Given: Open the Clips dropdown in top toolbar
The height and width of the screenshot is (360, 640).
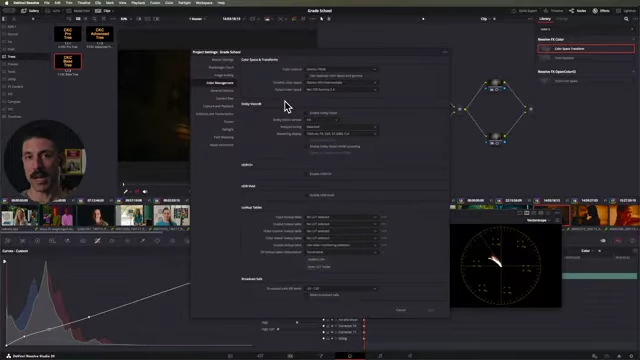Looking at the screenshot, I should [x=104, y=11].
